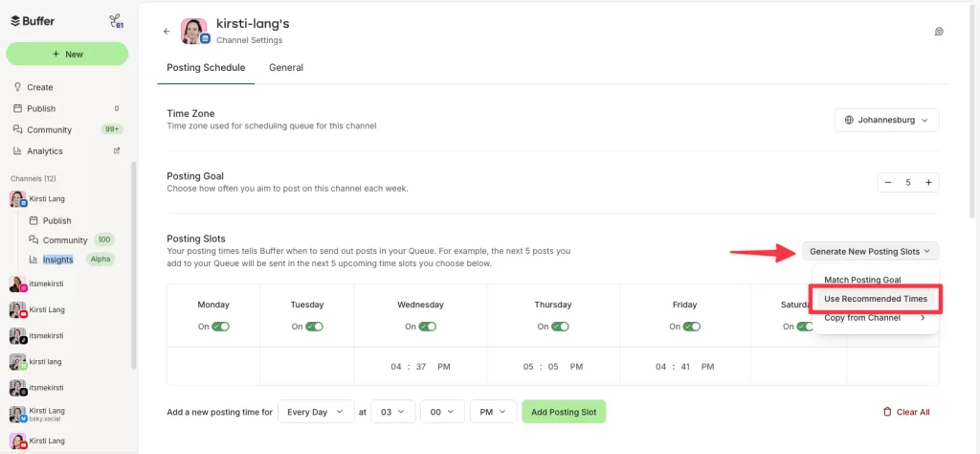Open Insights marked Alpha
Viewport: 980px width, 454px height.
tap(72, 260)
